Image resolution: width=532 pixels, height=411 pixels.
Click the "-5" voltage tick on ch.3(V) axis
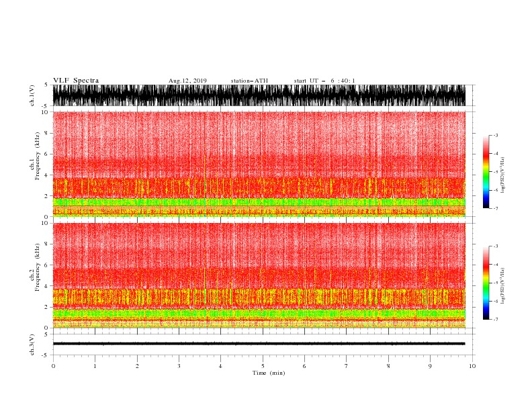pyautogui.click(x=46, y=355)
